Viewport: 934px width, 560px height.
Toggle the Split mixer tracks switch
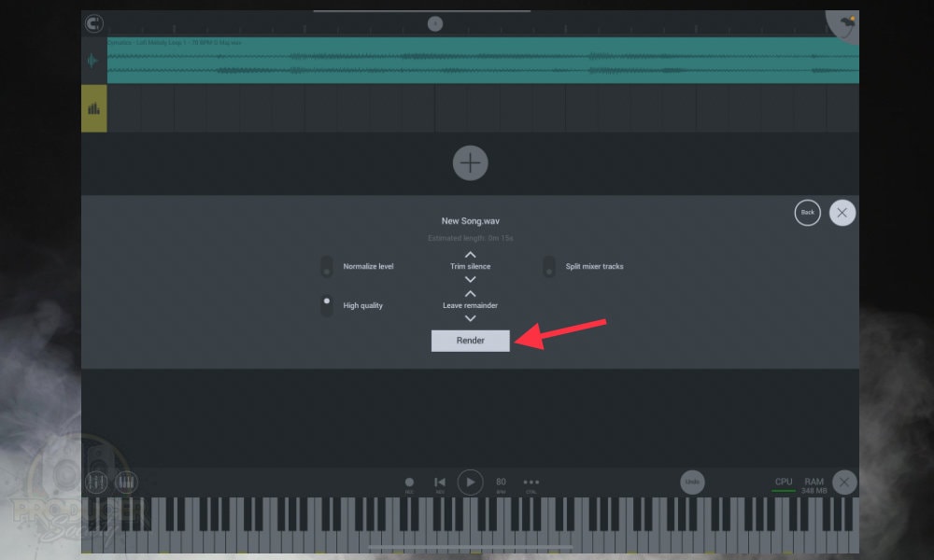[x=548, y=266]
